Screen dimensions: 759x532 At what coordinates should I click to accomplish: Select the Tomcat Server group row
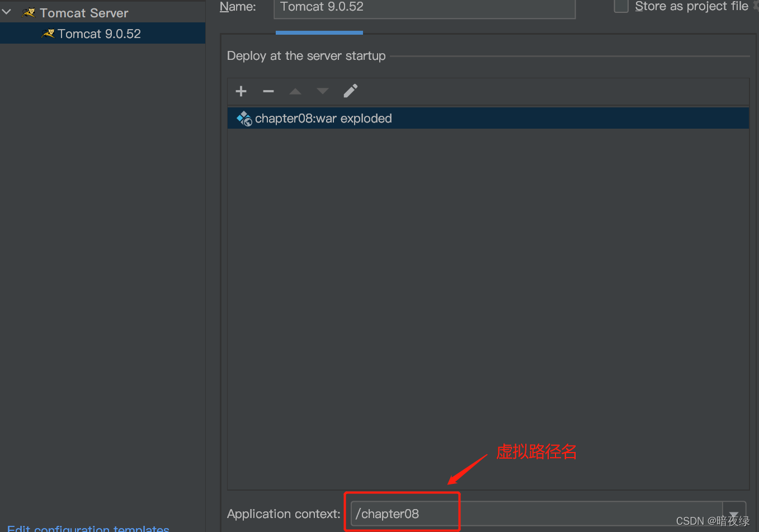tap(103, 12)
